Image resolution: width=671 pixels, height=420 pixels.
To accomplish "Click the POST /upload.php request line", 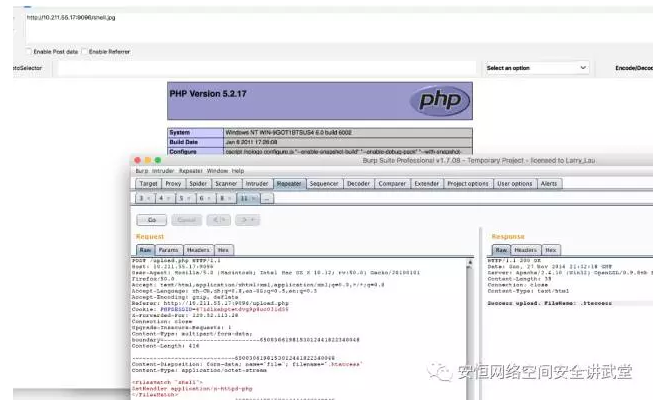I will (176, 261).
